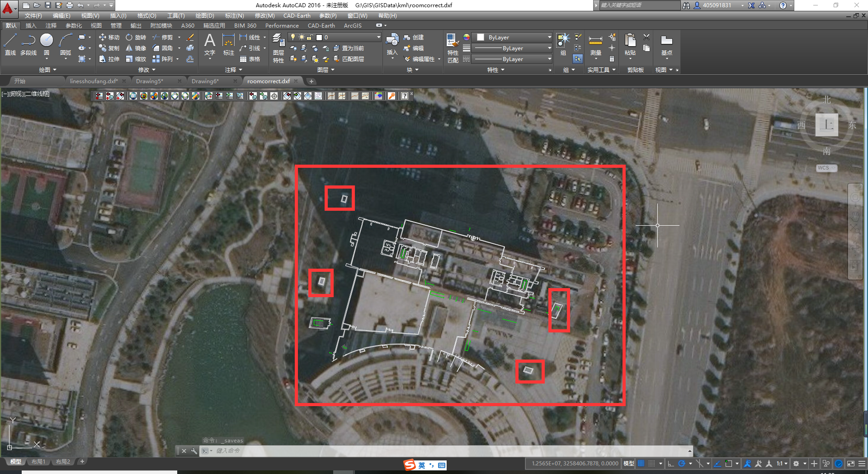The width and height of the screenshot is (868, 474).
Task: Toggle object snap tracking in status bar
Action: [x=717, y=464]
